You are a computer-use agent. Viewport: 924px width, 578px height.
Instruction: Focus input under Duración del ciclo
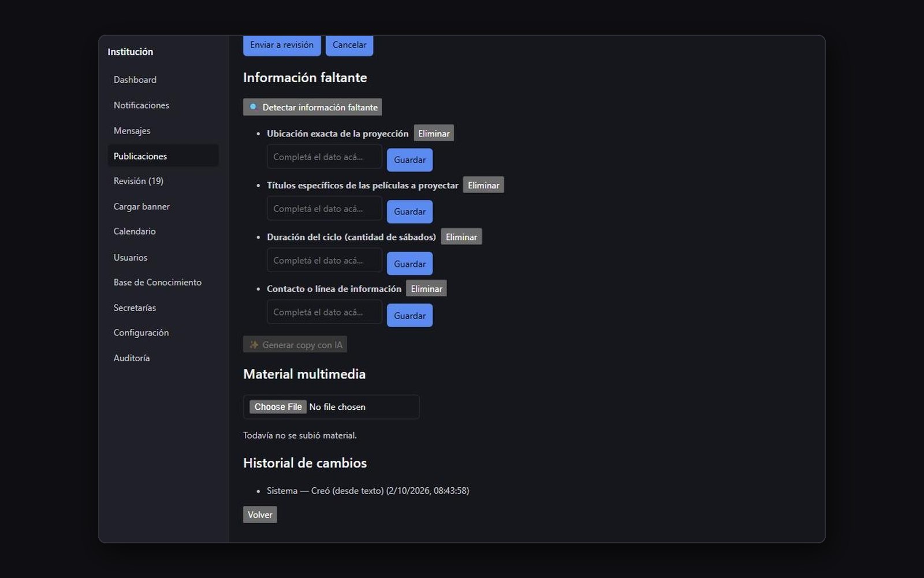click(x=325, y=261)
